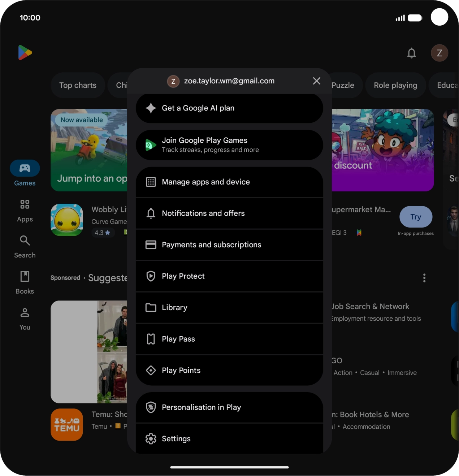Open the Temu app icon
Viewport: 459px width, 476px height.
67,425
